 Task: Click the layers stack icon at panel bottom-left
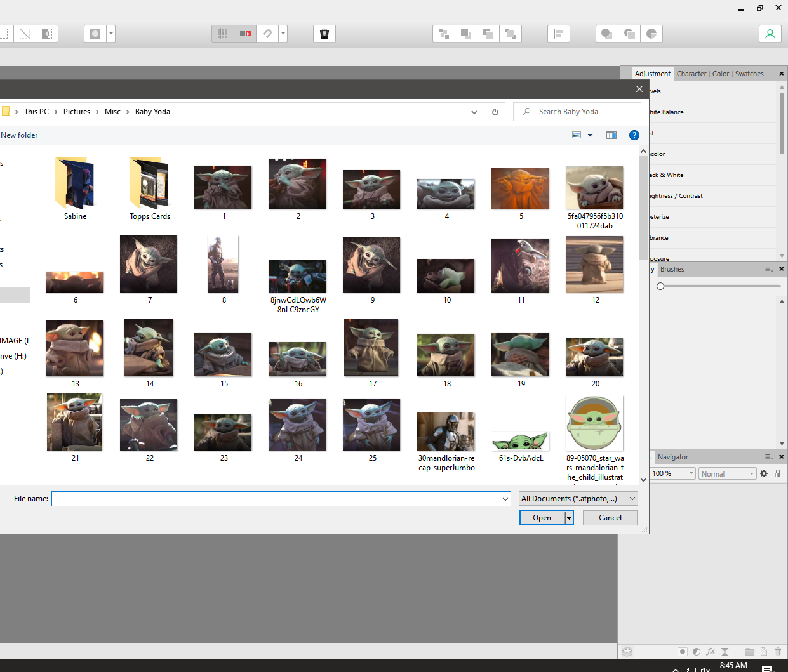coord(627,651)
